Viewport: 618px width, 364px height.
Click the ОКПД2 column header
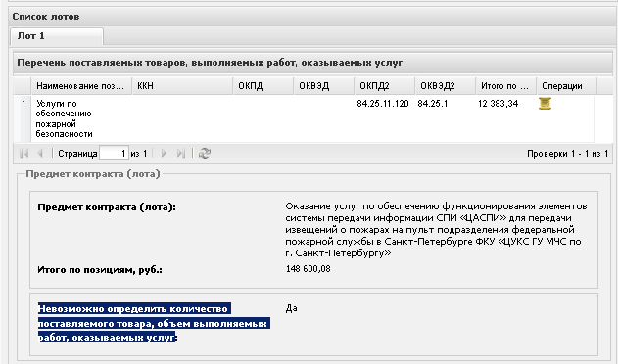tap(385, 86)
